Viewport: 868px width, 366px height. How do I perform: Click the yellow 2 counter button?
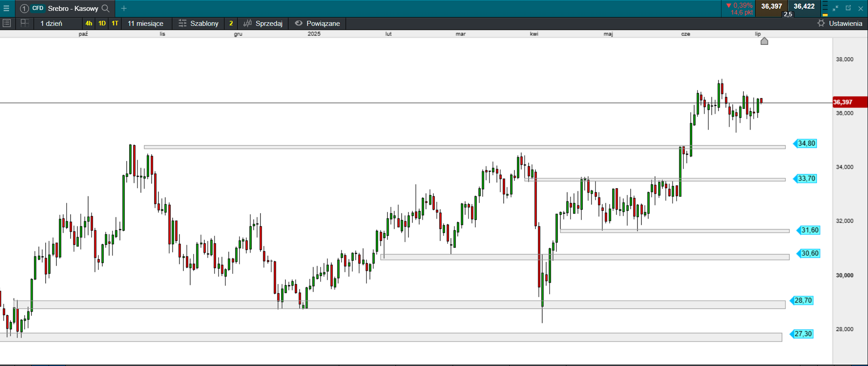point(231,24)
